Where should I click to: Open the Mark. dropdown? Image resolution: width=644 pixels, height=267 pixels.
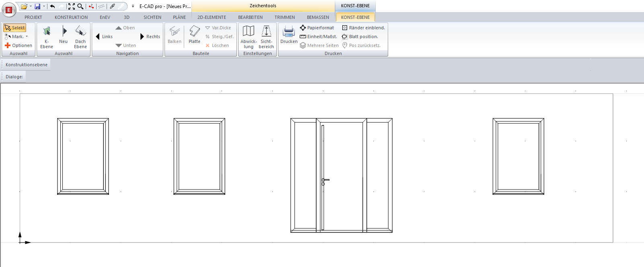pos(16,37)
